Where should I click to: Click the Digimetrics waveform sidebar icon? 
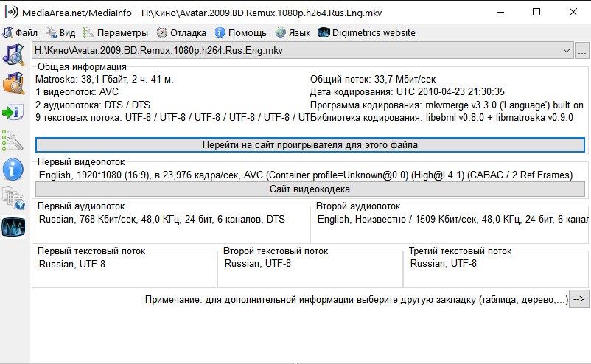point(14,226)
